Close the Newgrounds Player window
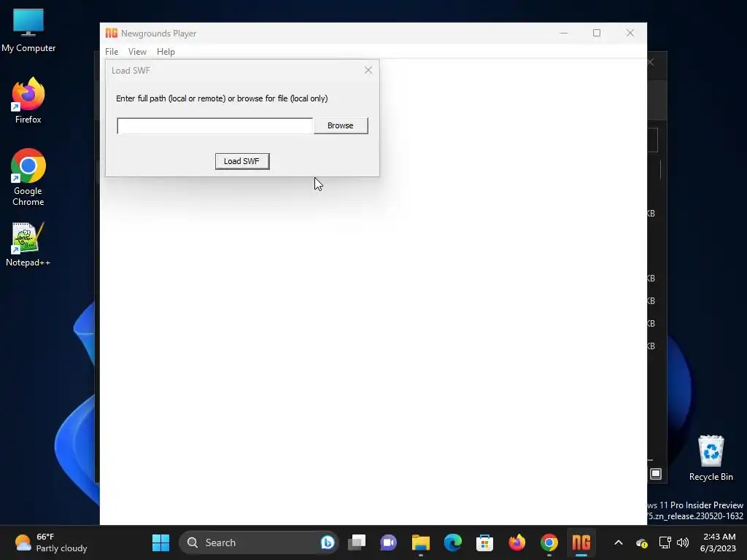The width and height of the screenshot is (747, 560). [630, 33]
